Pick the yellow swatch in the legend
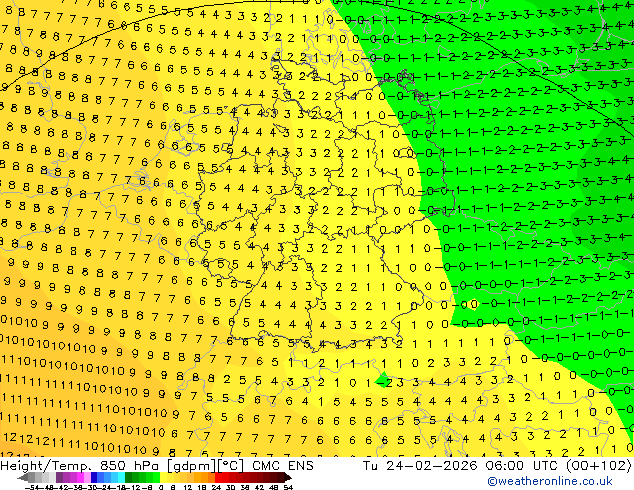This screenshot has width=634, height=490. pos(163,477)
